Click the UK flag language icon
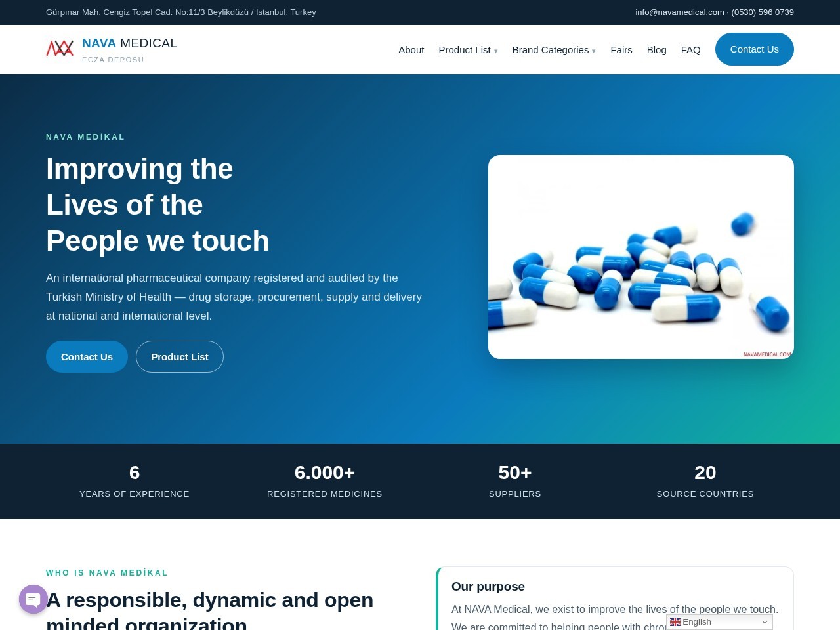 click(x=675, y=622)
